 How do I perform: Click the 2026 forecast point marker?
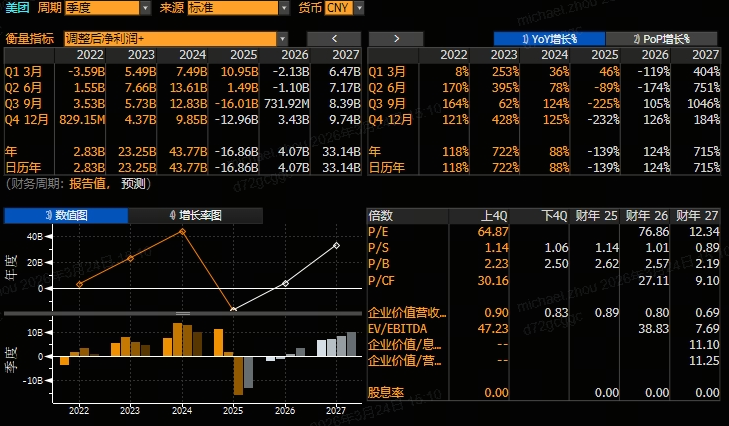pyautogui.click(x=285, y=283)
